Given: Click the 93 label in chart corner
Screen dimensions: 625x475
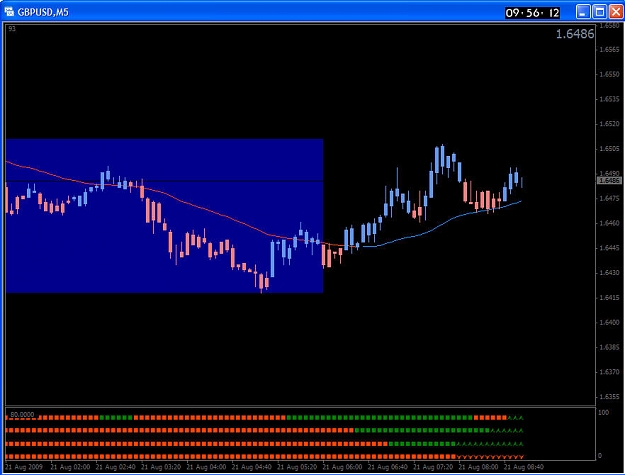Looking at the screenshot, I should coord(12,29).
